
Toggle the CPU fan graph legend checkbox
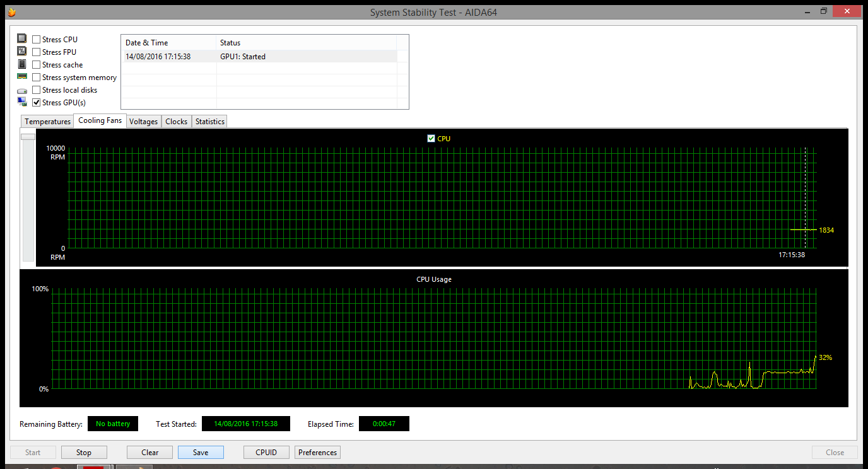pos(431,139)
